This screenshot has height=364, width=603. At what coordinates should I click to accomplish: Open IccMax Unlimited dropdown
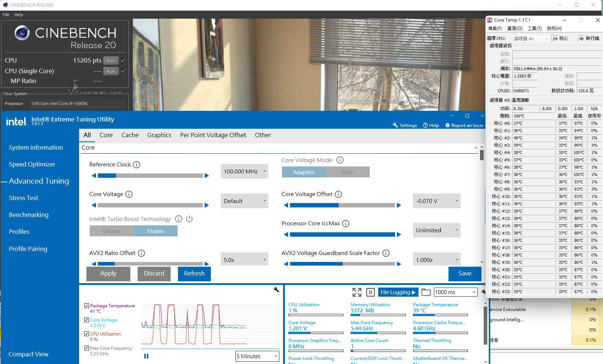tap(436, 230)
